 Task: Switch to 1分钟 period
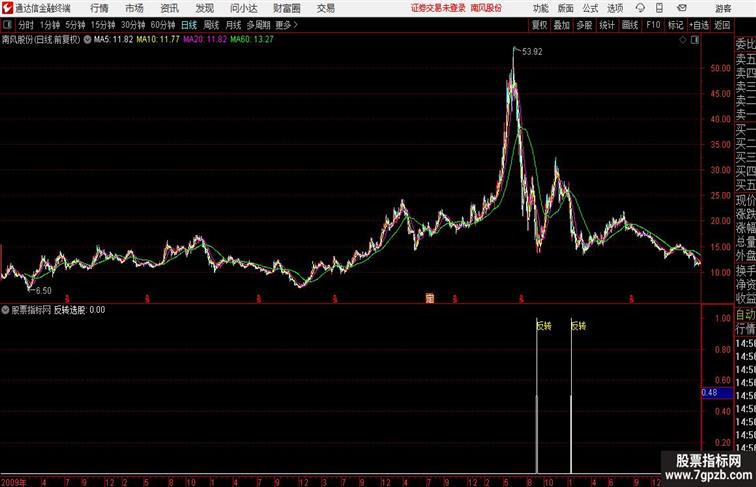(50, 25)
